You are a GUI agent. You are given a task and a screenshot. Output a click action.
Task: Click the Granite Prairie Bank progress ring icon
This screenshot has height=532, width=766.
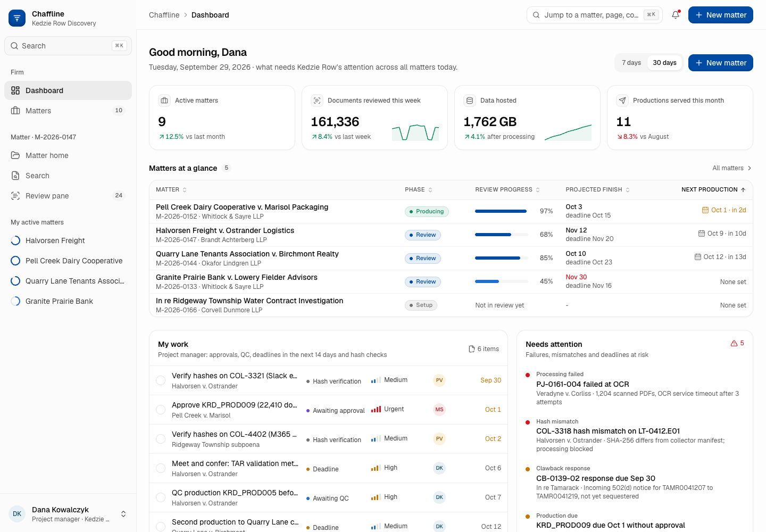(x=15, y=301)
